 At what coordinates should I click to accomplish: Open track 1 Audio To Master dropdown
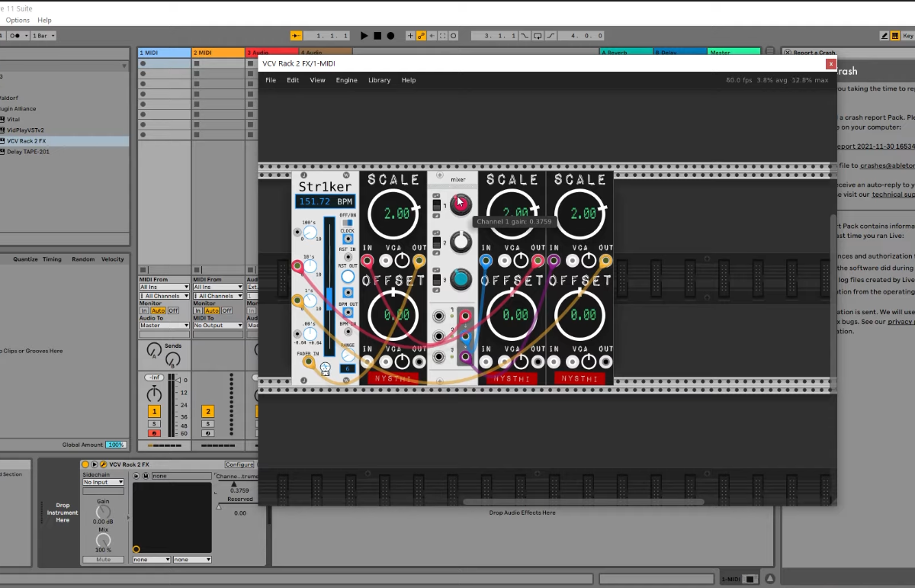pyautogui.click(x=164, y=326)
